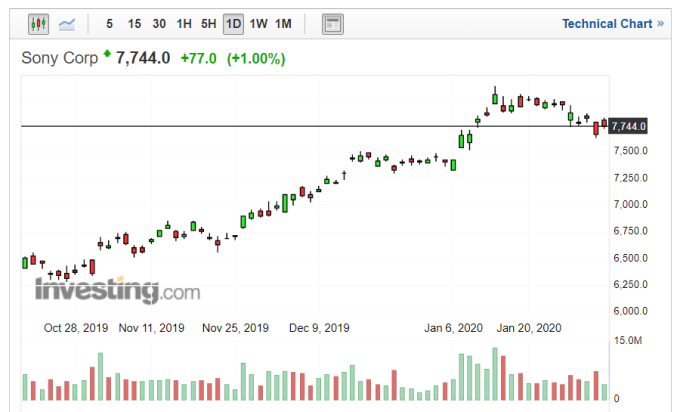Click the Dec 9, 2019 date label
This screenshot has height=412, width=680.
click(x=319, y=328)
